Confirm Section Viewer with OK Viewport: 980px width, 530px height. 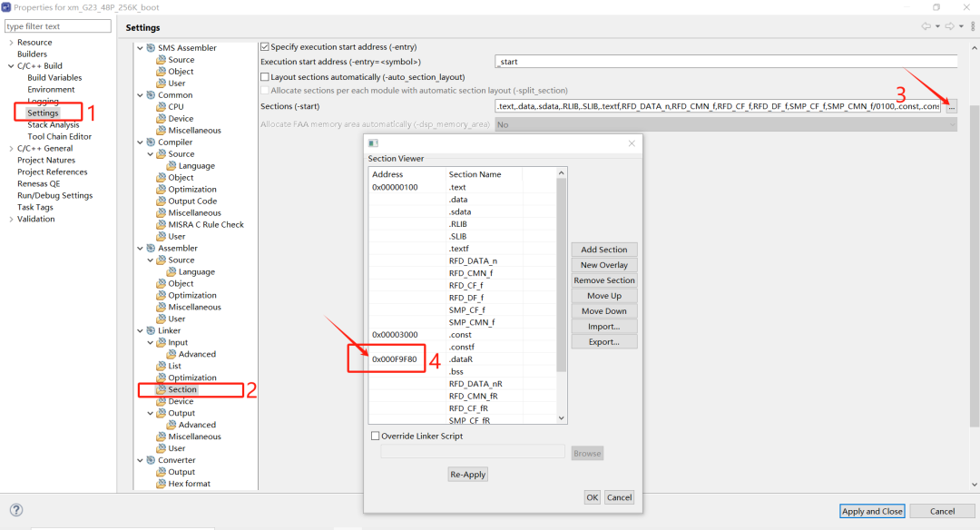592,497
